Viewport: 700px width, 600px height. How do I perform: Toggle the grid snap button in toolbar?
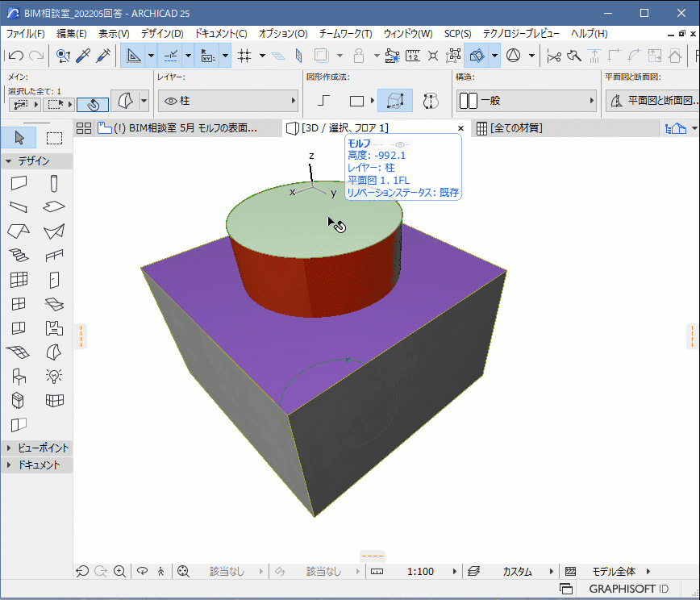[244, 56]
